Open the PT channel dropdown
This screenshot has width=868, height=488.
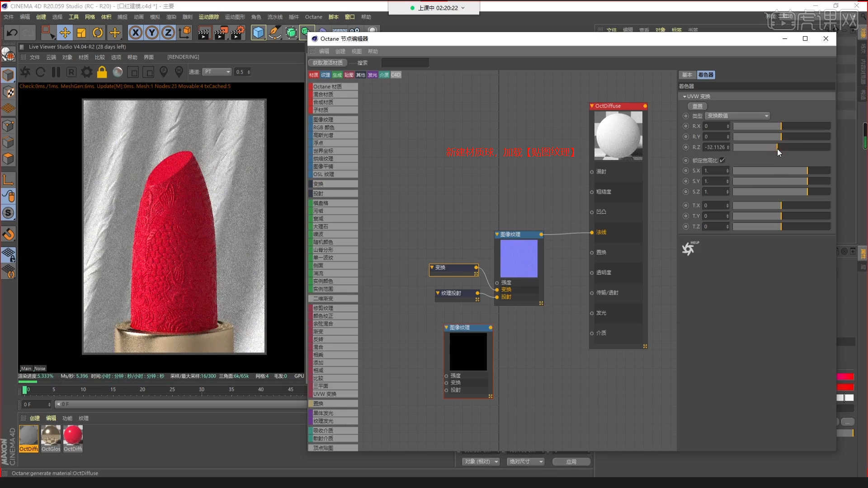pyautogui.click(x=217, y=72)
